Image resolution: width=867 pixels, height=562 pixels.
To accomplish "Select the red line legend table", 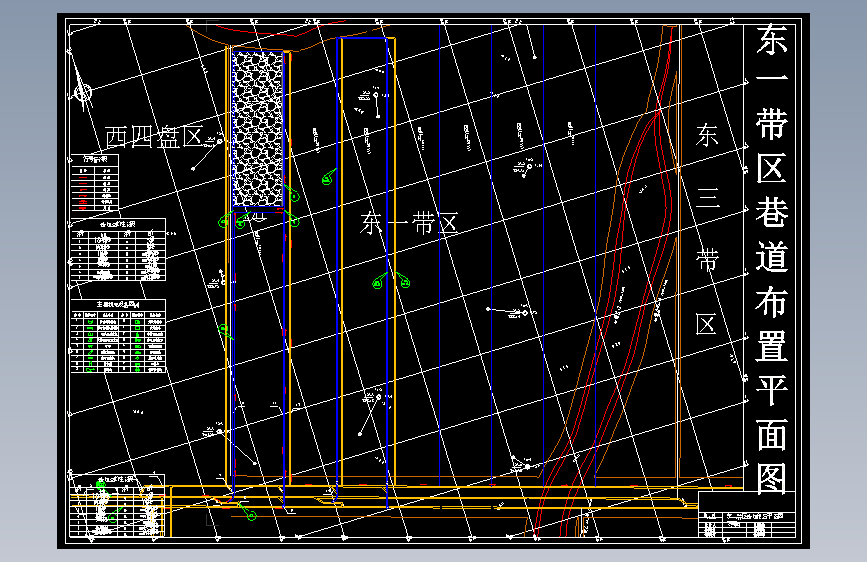I will [x=95, y=183].
